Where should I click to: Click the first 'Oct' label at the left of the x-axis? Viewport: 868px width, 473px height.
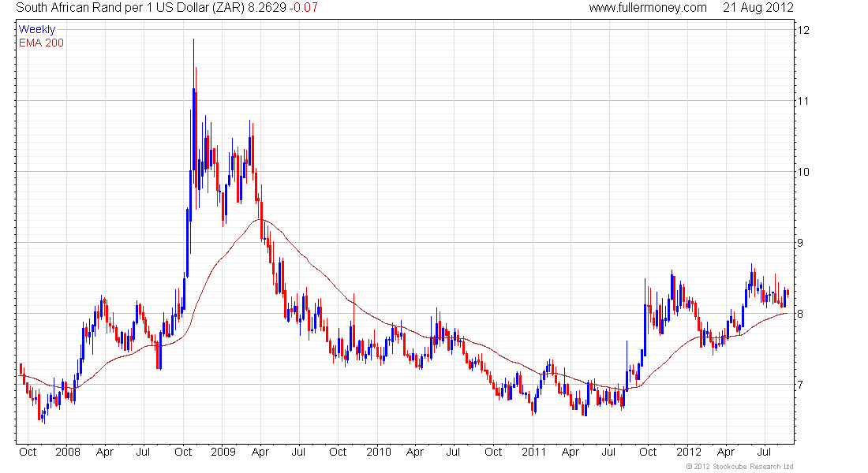pyautogui.click(x=28, y=452)
